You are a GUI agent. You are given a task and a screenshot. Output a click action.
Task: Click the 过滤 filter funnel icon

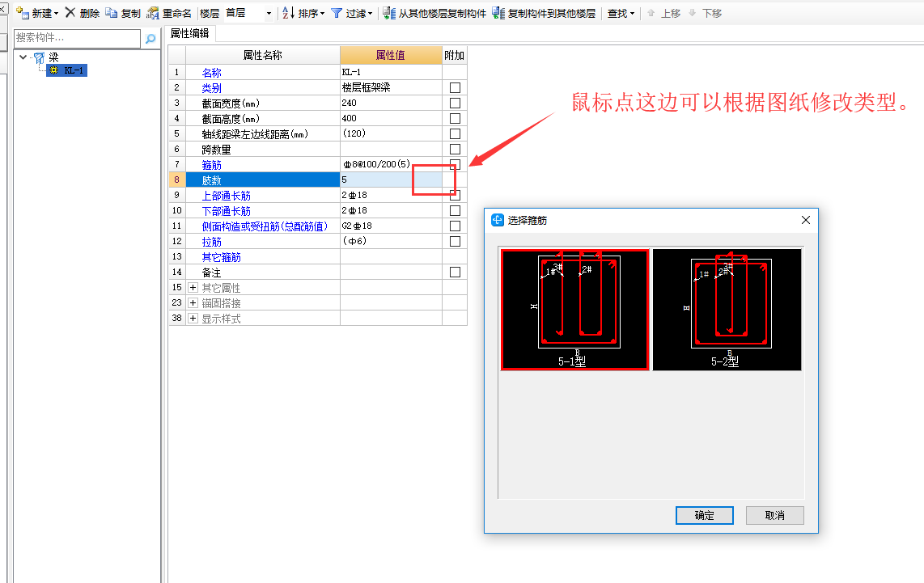(337, 13)
